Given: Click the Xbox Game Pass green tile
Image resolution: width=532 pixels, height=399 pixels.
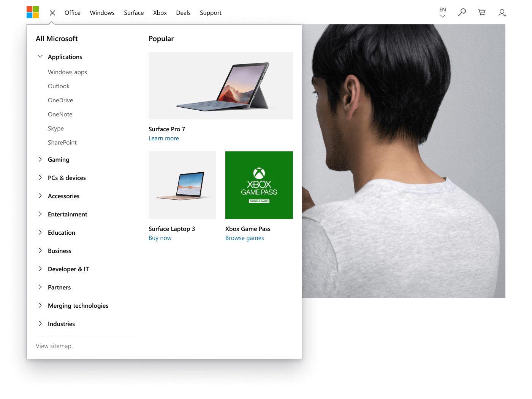Looking at the screenshot, I should point(259,185).
